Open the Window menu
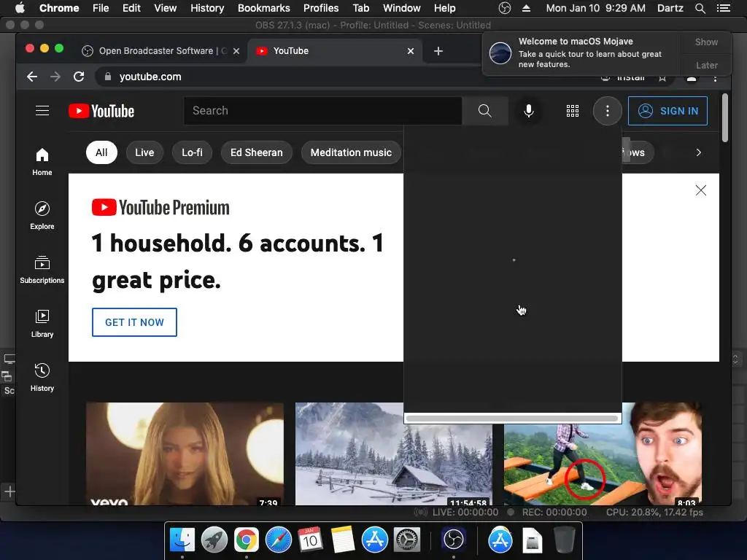Viewport: 747px width, 560px height. [402, 8]
